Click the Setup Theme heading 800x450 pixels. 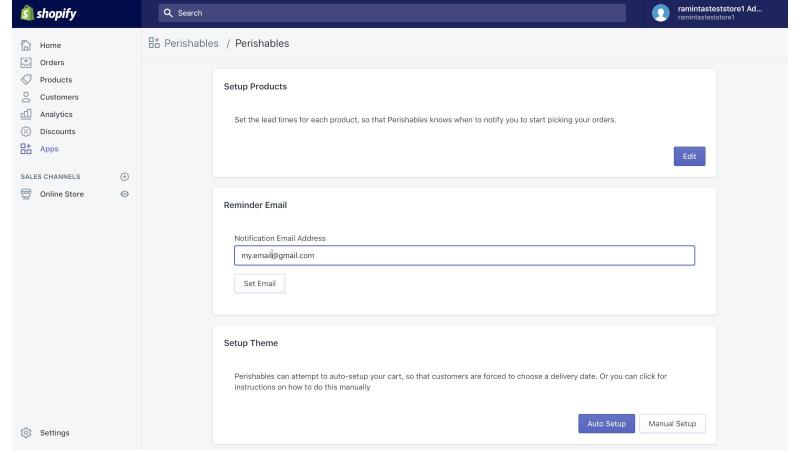pos(251,343)
